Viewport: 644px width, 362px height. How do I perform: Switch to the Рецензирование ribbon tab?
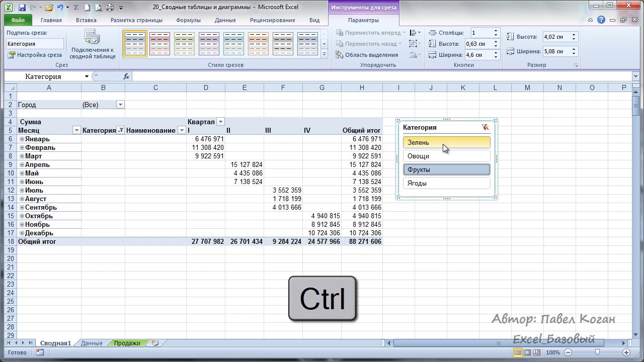click(272, 20)
